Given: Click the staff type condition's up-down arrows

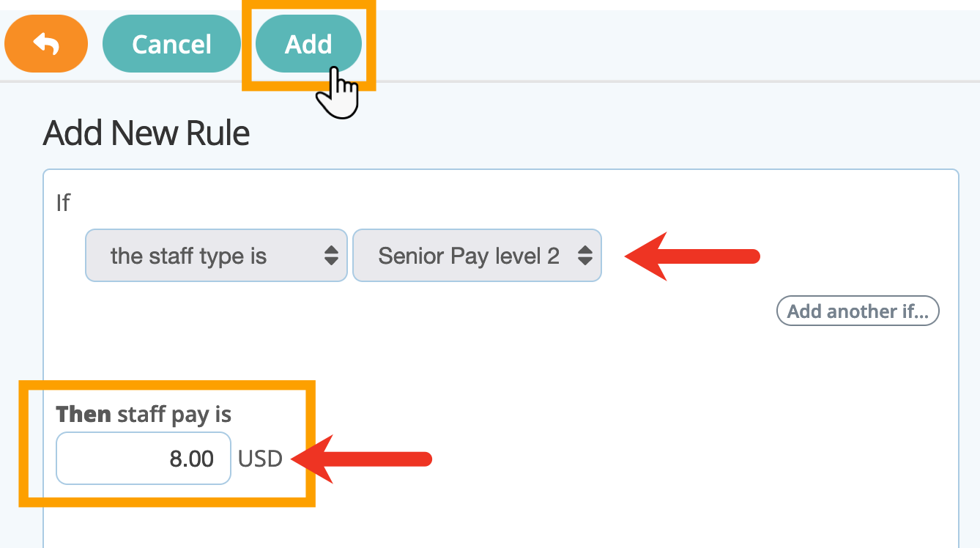Looking at the screenshot, I should click(331, 256).
